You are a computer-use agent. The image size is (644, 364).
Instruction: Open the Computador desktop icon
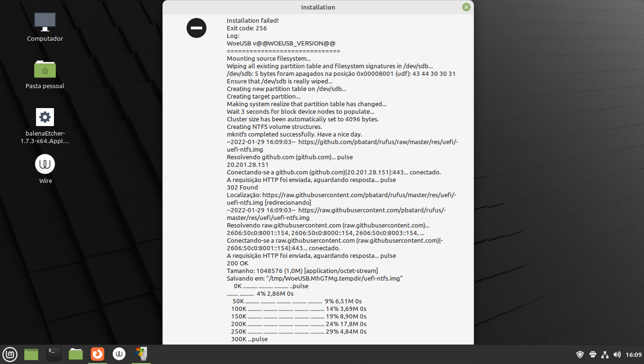(x=45, y=27)
